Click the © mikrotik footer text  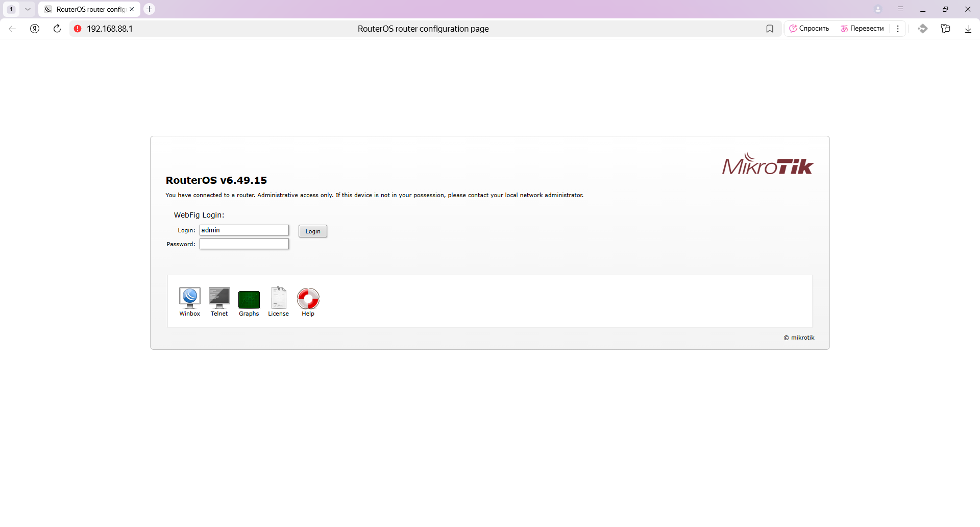799,338
